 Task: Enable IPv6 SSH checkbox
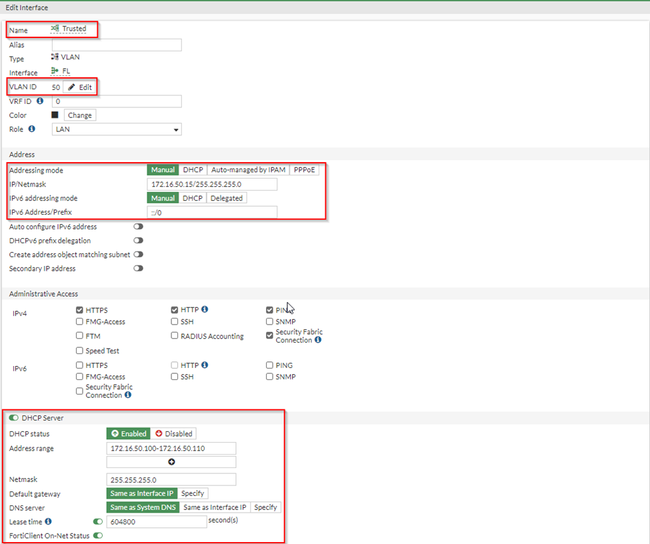[175, 376]
